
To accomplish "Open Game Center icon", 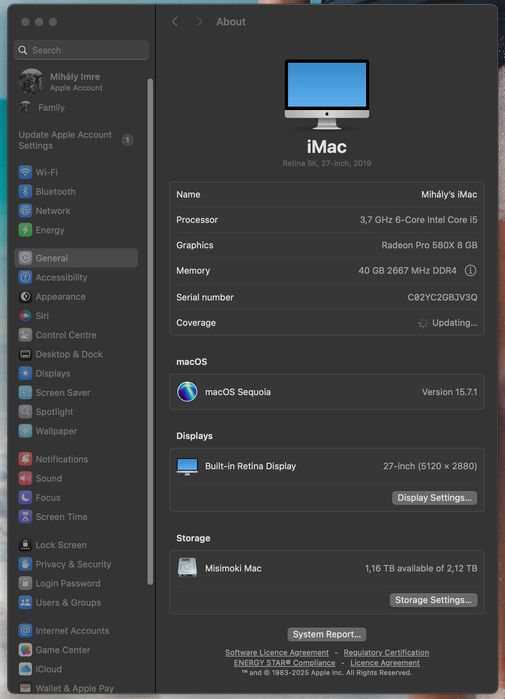I will [25, 650].
